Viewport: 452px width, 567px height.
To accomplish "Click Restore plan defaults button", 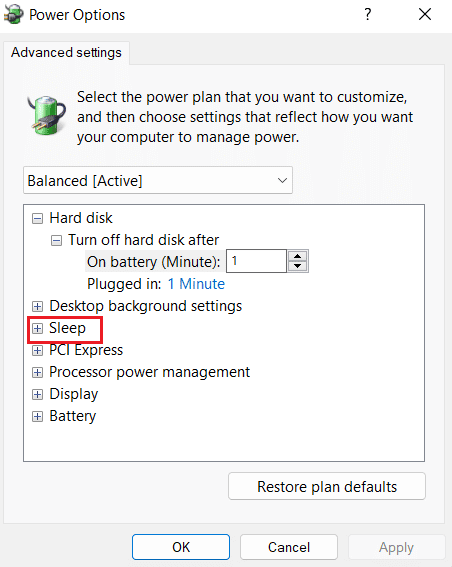I will 327,486.
